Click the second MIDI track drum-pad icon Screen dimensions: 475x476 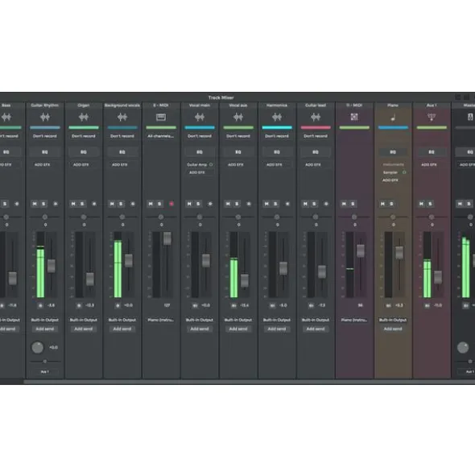coord(354,117)
